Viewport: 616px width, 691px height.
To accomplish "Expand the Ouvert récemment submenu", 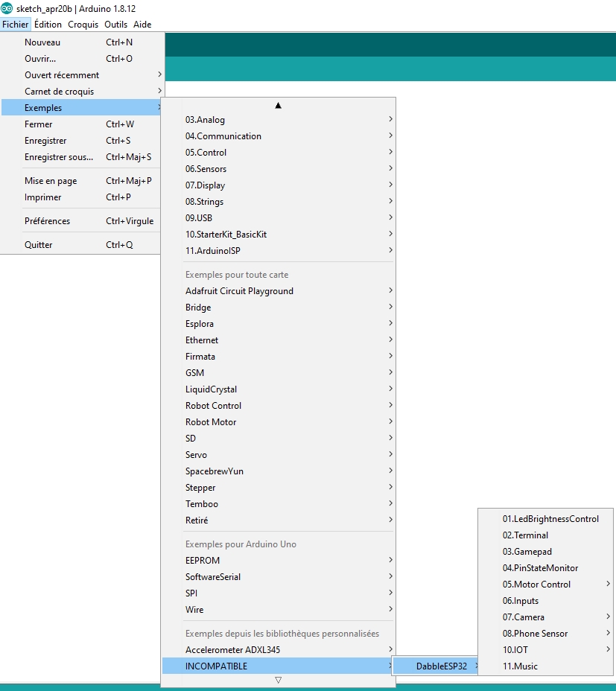I will (62, 75).
